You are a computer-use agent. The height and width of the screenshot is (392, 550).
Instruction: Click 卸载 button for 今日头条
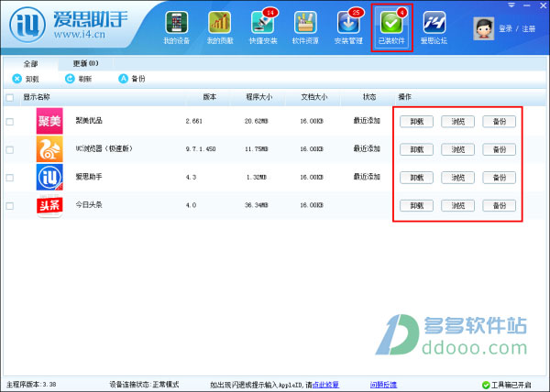click(417, 206)
